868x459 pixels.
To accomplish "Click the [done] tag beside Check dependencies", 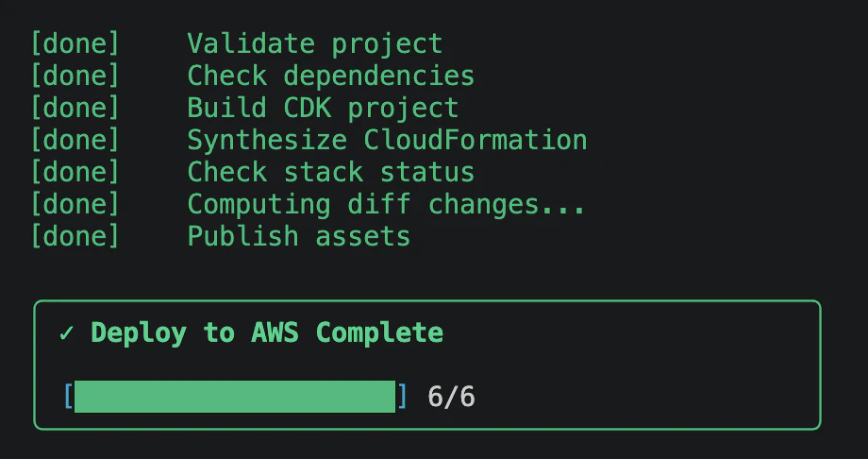I will [75, 76].
